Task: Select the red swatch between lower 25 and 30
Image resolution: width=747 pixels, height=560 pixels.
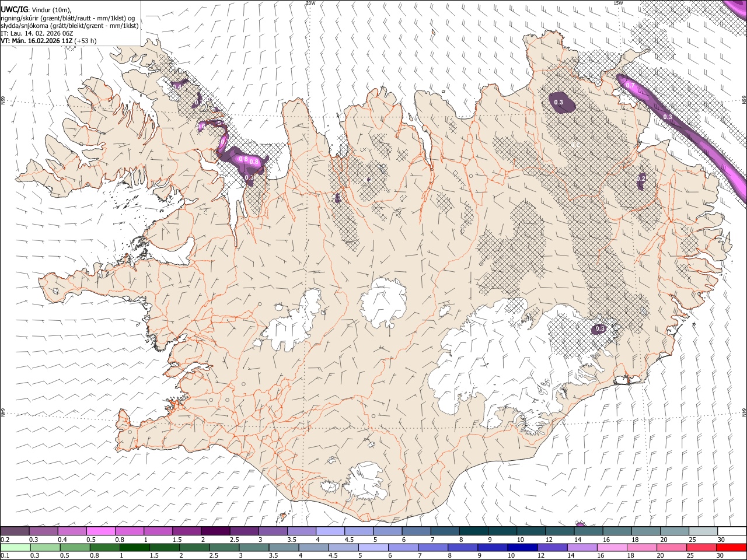Action: pyautogui.click(x=701, y=548)
